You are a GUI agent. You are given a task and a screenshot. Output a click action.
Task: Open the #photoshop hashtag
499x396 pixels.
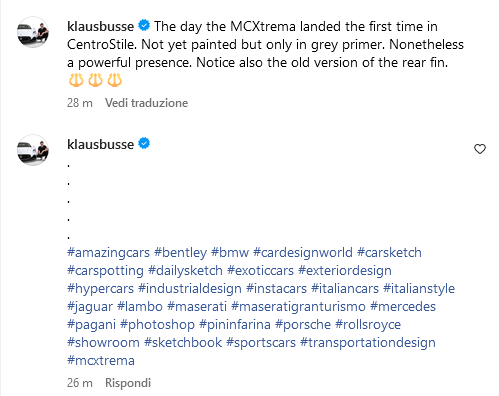[x=157, y=324]
